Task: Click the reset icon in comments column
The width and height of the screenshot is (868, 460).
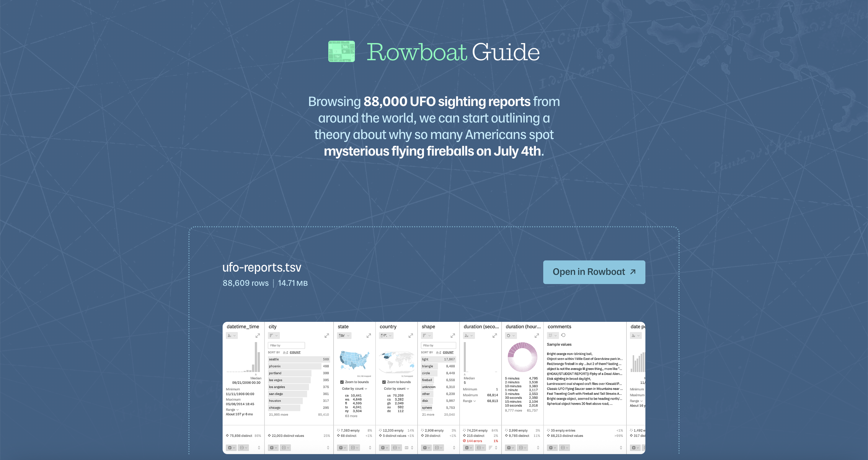Action: [x=564, y=336]
